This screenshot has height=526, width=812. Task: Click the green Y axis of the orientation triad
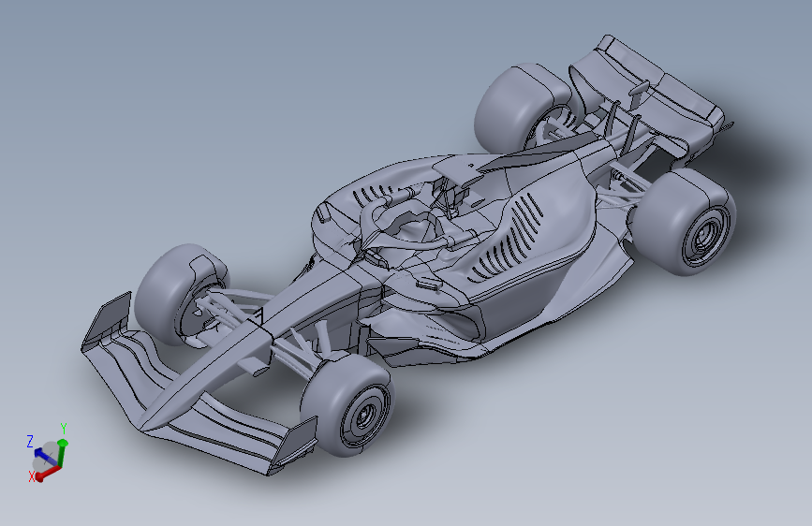tap(62, 452)
